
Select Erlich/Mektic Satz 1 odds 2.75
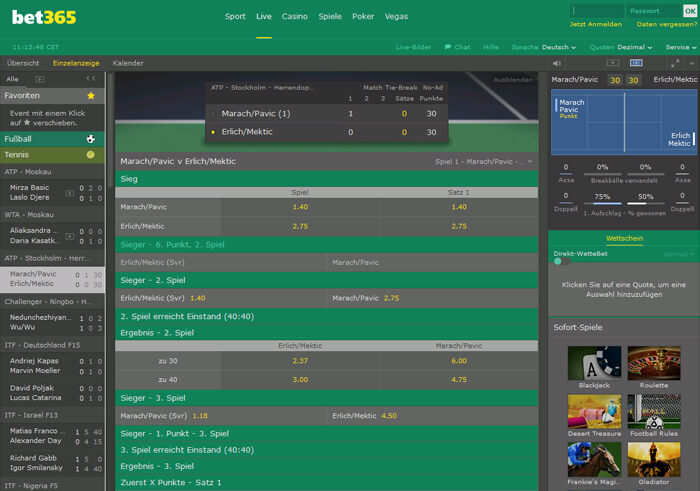[459, 226]
